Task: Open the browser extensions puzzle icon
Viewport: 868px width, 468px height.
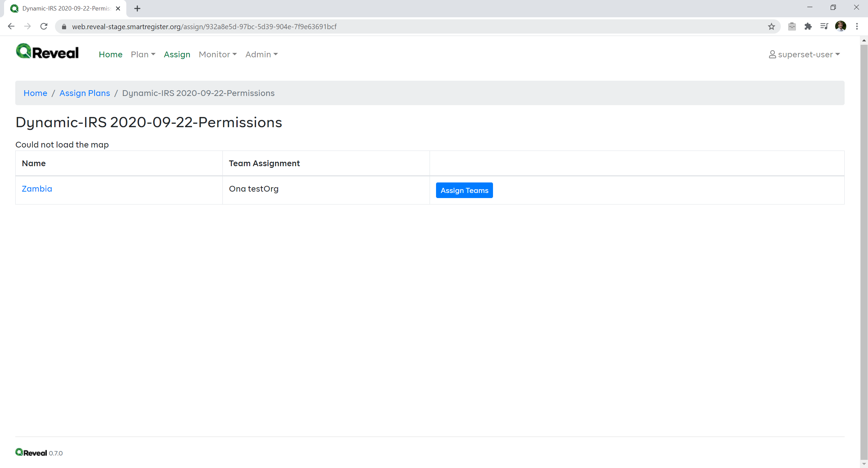Action: click(x=808, y=26)
